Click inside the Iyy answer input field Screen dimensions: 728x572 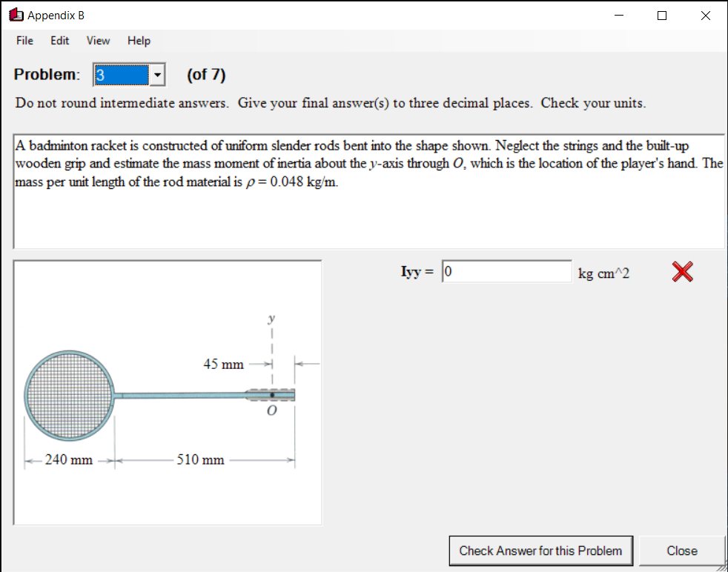506,271
